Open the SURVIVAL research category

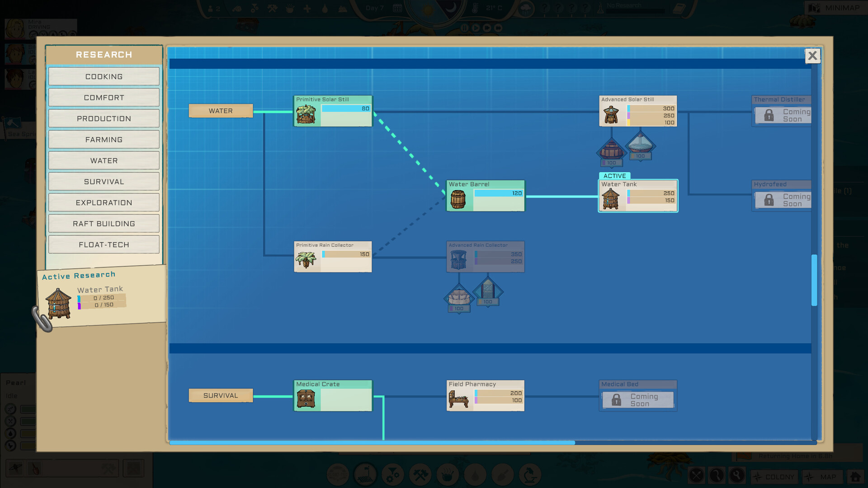click(x=104, y=181)
